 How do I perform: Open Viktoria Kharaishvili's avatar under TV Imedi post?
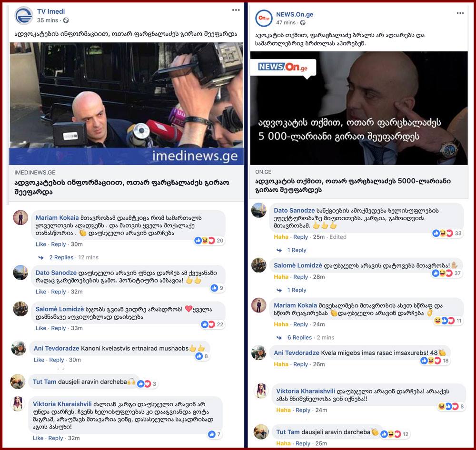18,403
